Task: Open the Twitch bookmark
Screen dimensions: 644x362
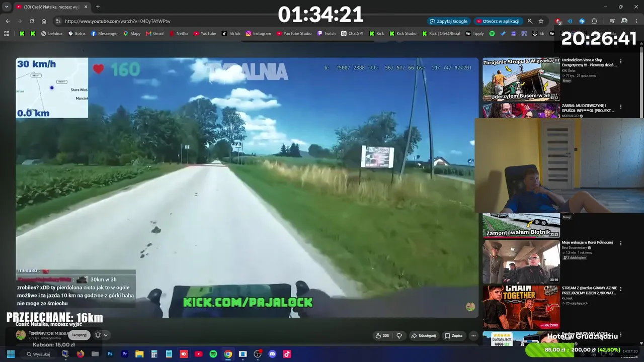Action: pyautogui.click(x=326, y=34)
